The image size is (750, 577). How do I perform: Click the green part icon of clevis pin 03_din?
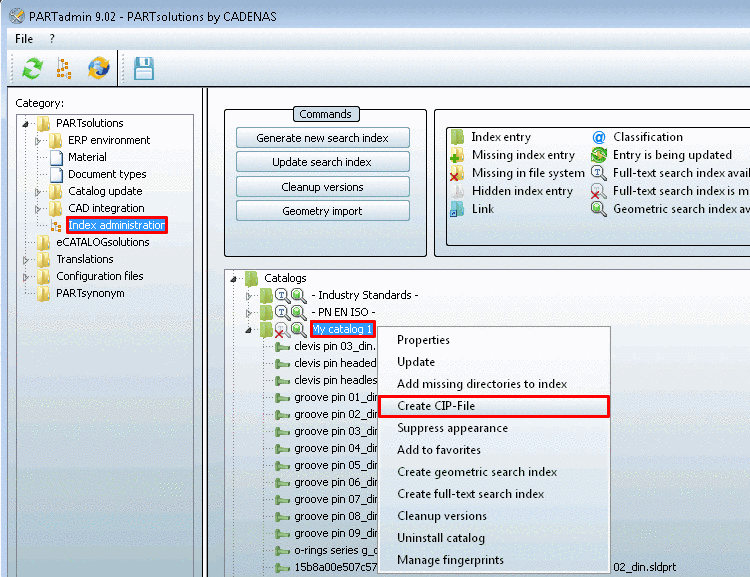coord(283,347)
